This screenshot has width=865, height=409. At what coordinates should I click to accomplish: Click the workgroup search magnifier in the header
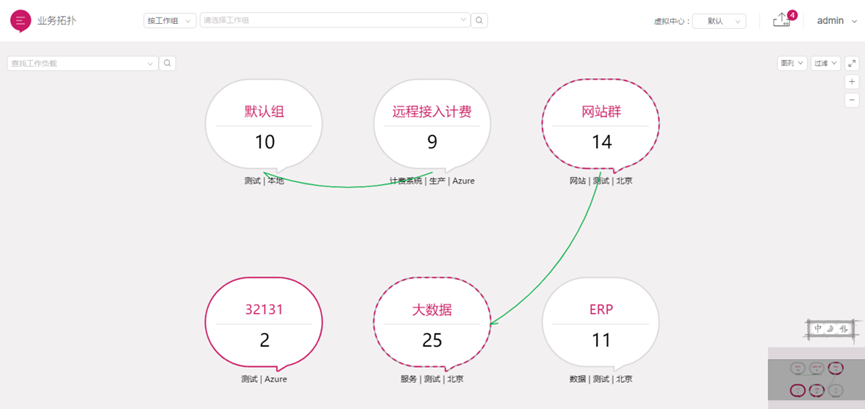[479, 20]
